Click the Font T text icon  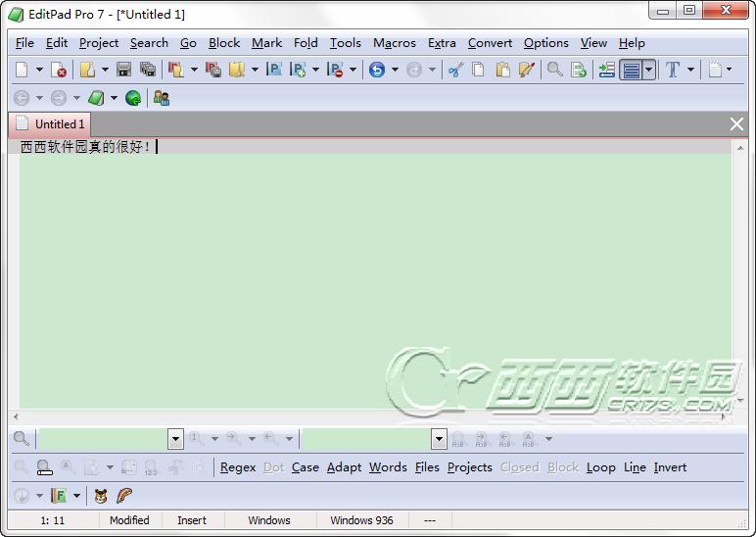[x=673, y=70]
